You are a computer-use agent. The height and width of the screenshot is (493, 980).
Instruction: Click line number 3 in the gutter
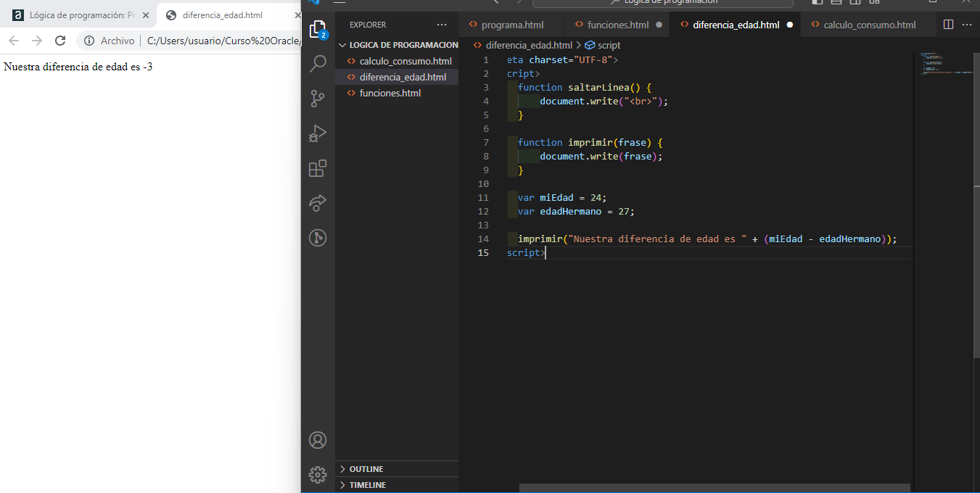[486, 87]
